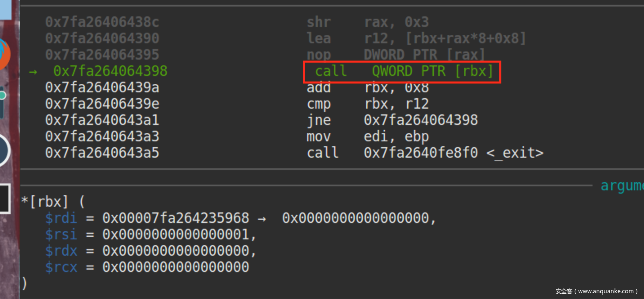The height and width of the screenshot is (299, 644).
Task: Click the arguments section header label
Action: click(x=622, y=186)
